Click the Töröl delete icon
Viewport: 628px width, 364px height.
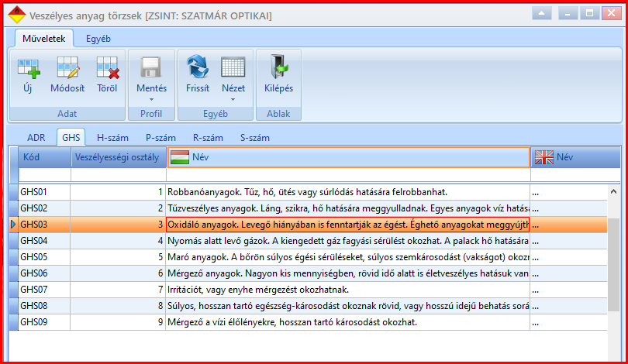[107, 67]
